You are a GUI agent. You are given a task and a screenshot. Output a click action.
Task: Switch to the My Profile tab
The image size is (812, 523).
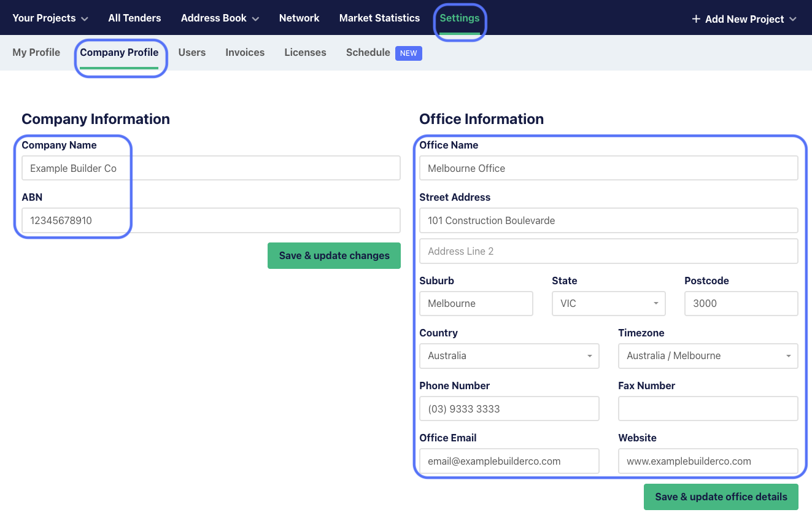coord(36,53)
